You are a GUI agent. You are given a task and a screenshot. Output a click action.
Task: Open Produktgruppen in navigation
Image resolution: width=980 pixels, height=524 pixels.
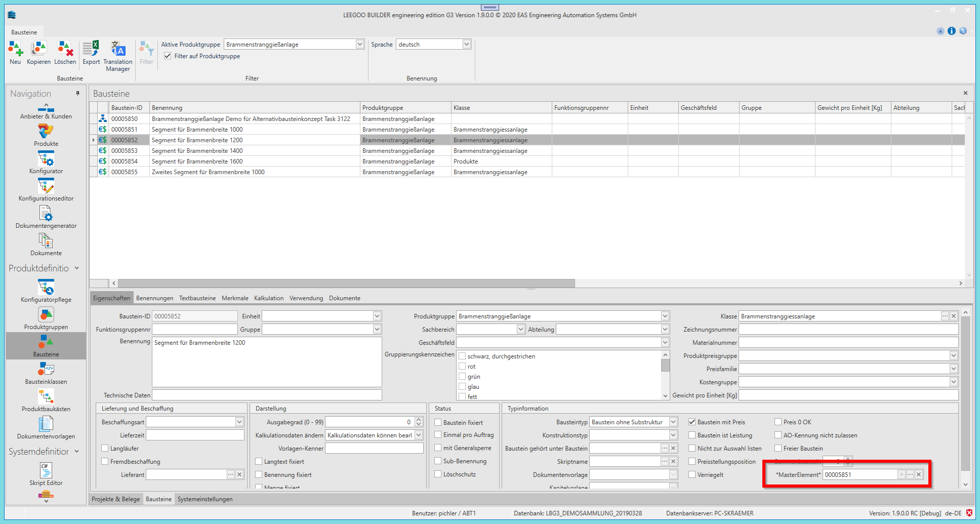point(46,318)
